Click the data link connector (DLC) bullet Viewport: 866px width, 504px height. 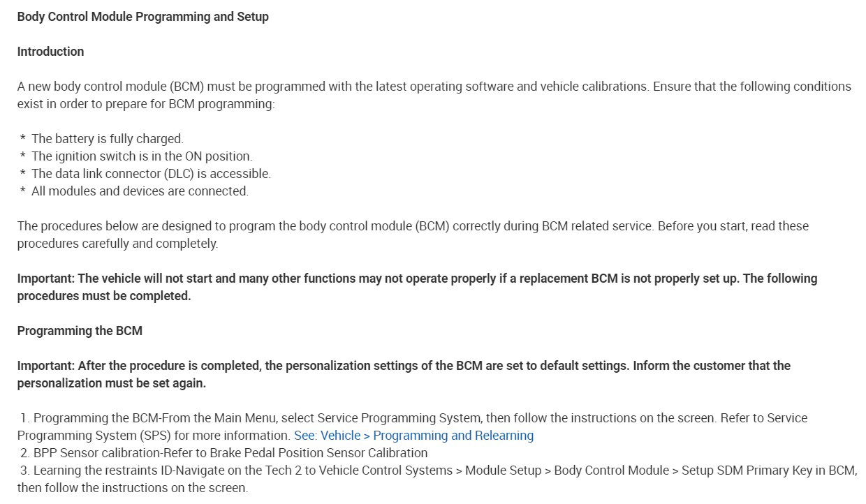pos(151,174)
